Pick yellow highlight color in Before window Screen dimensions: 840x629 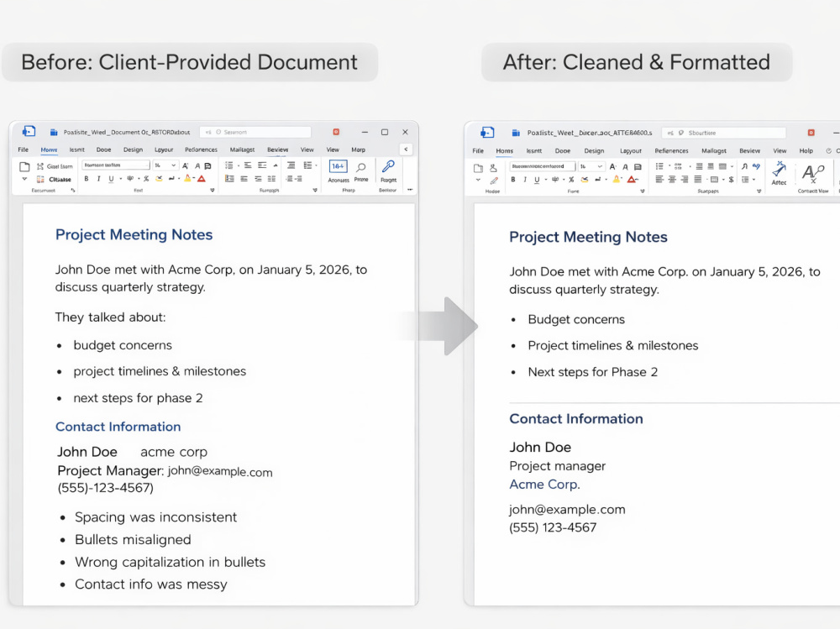point(187,178)
